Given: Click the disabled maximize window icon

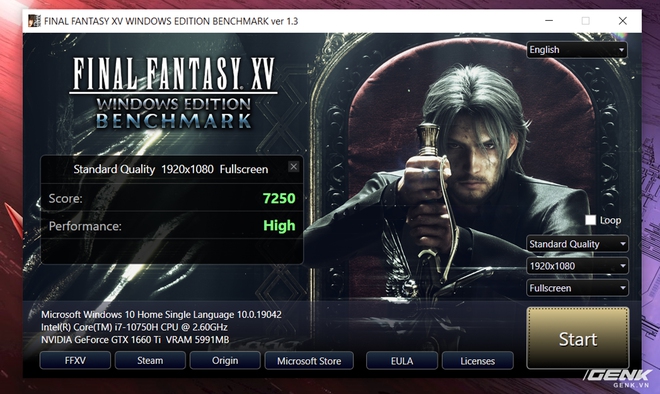Looking at the screenshot, I should click(585, 21).
